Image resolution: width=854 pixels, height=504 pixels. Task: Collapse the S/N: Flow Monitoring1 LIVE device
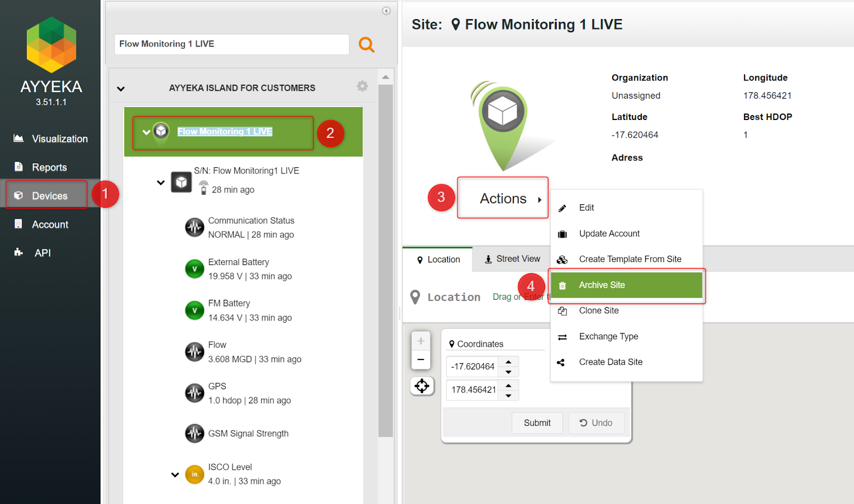pyautogui.click(x=161, y=182)
